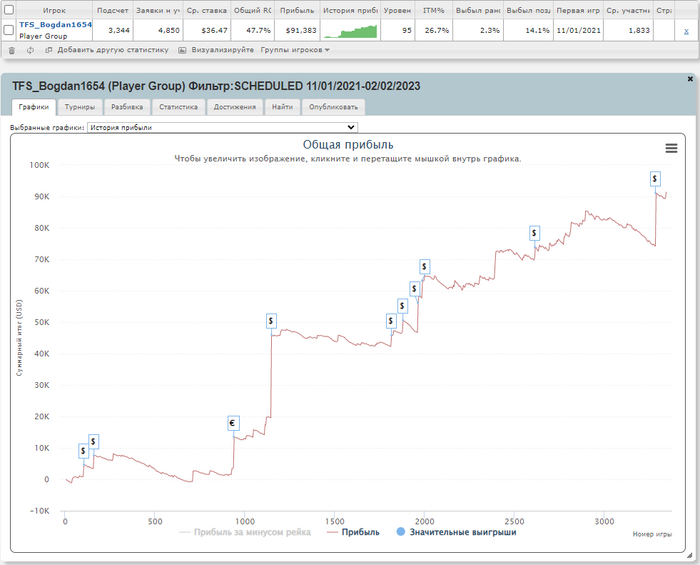The image size is (700, 565).
Task: Click the ROI value 47.7%
Action: [x=258, y=30]
